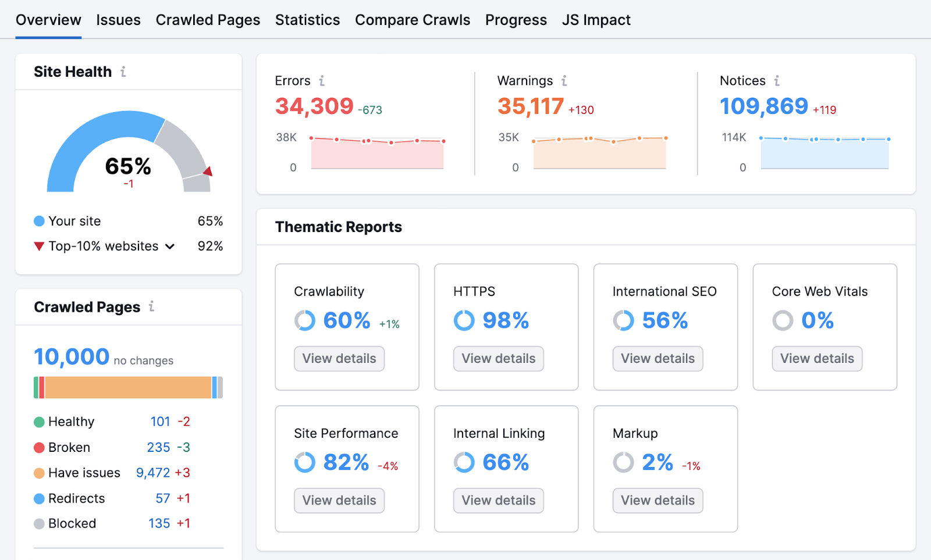Click the Core Web Vitals donut chart
Screen dimensions: 931x560
click(x=783, y=320)
